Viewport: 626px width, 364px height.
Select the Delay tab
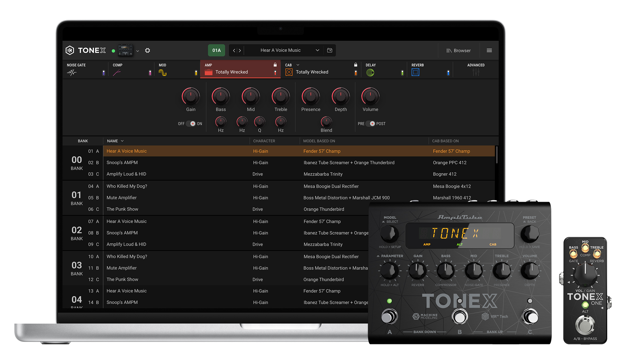[384, 69]
